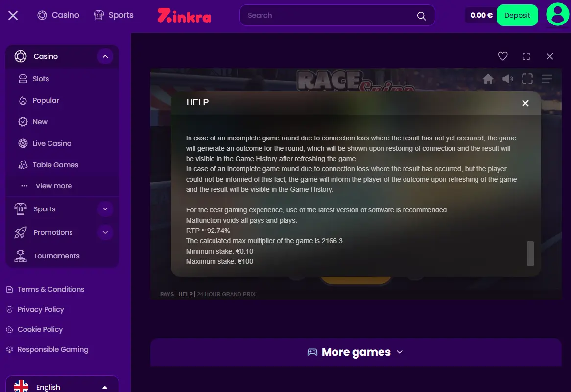
Task: Open the PAYS link below game
Action: pyautogui.click(x=167, y=294)
